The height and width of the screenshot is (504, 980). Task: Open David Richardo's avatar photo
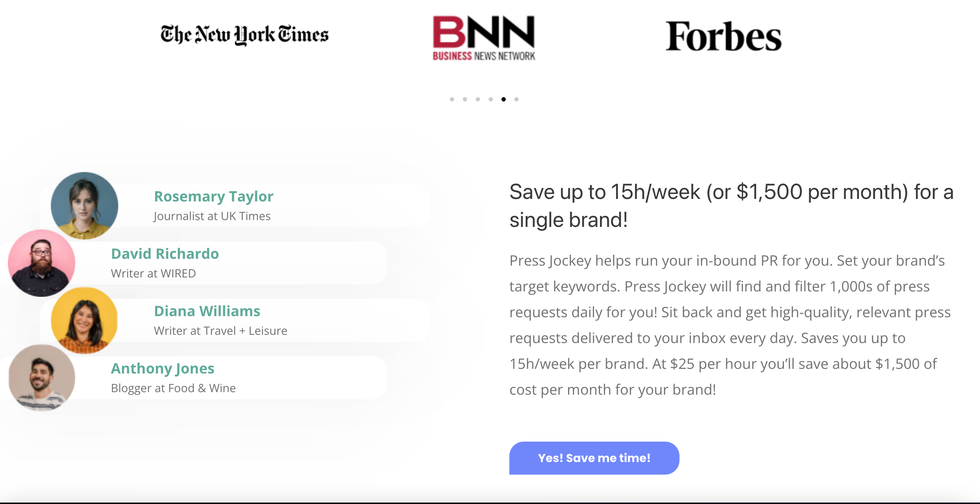[x=42, y=263]
